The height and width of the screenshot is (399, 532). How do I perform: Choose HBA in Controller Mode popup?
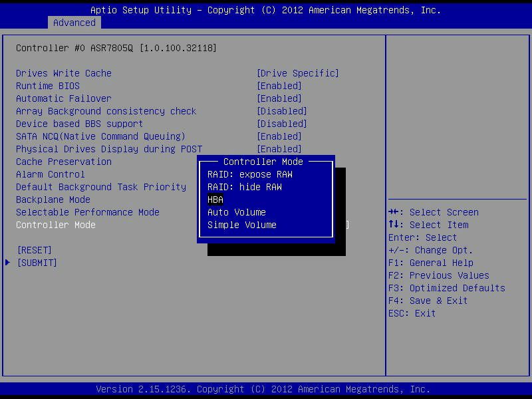click(x=215, y=199)
